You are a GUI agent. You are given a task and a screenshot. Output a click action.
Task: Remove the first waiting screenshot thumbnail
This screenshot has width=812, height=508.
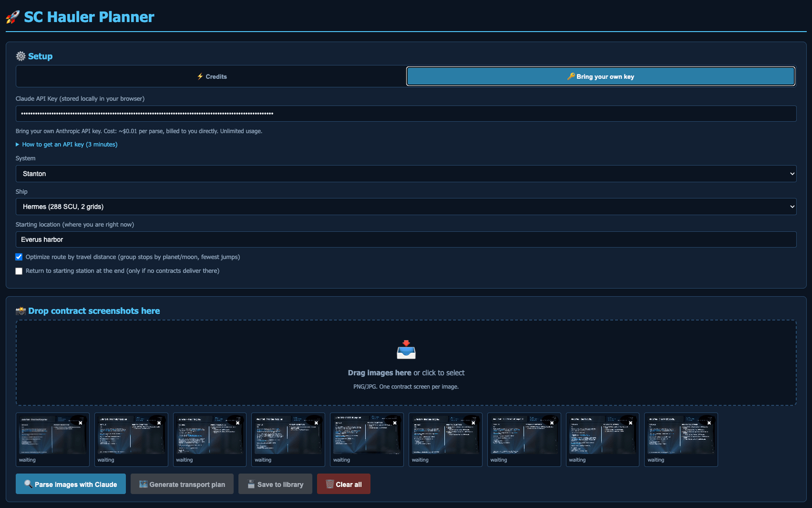[80, 423]
